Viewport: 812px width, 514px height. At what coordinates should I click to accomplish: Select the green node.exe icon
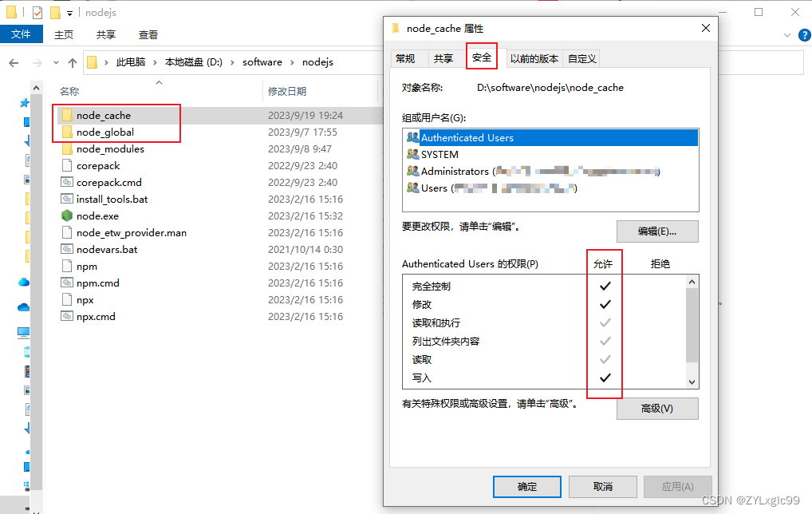tap(67, 215)
